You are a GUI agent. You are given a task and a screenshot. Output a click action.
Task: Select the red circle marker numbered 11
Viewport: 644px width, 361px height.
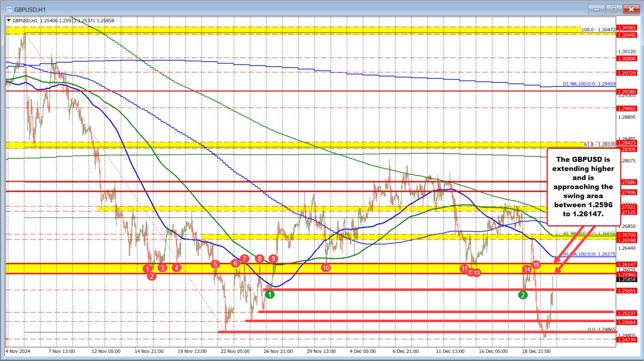464,269
